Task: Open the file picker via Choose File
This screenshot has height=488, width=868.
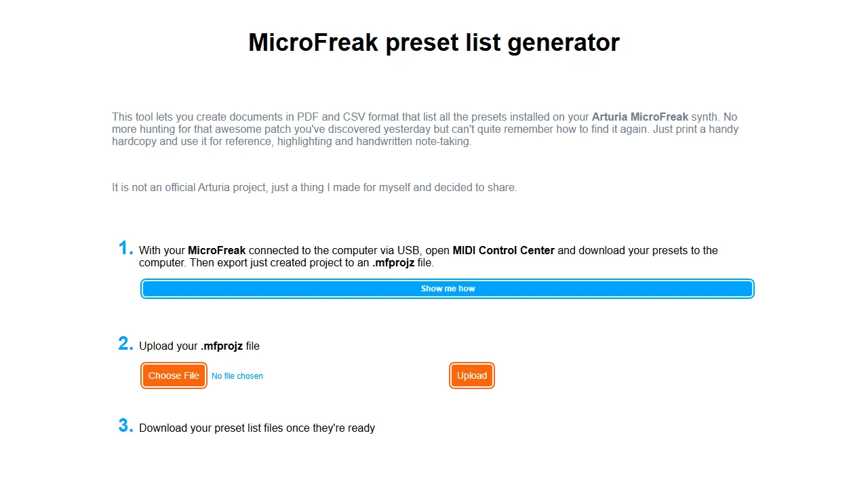Action: click(x=174, y=375)
